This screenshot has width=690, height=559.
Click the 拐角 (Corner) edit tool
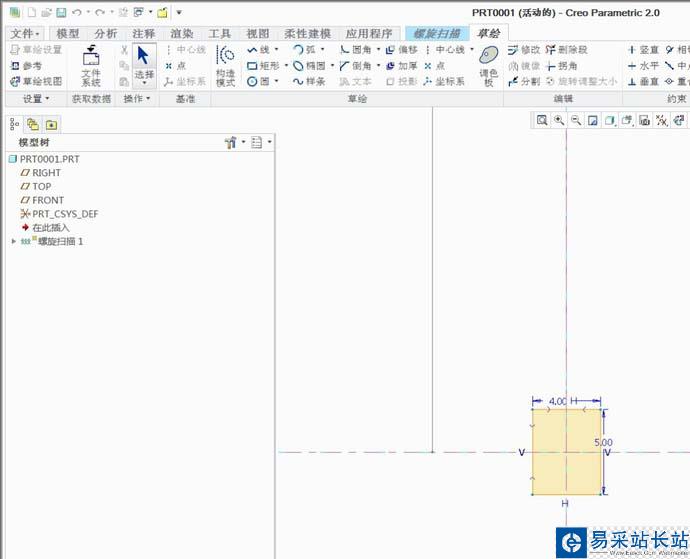[x=562, y=66]
